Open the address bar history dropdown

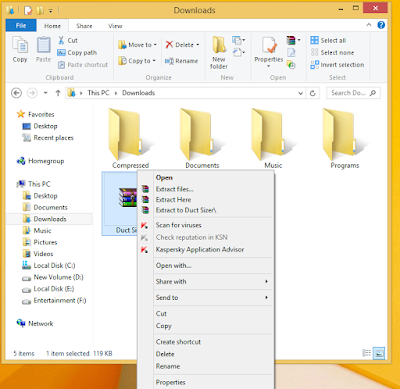click(x=300, y=93)
